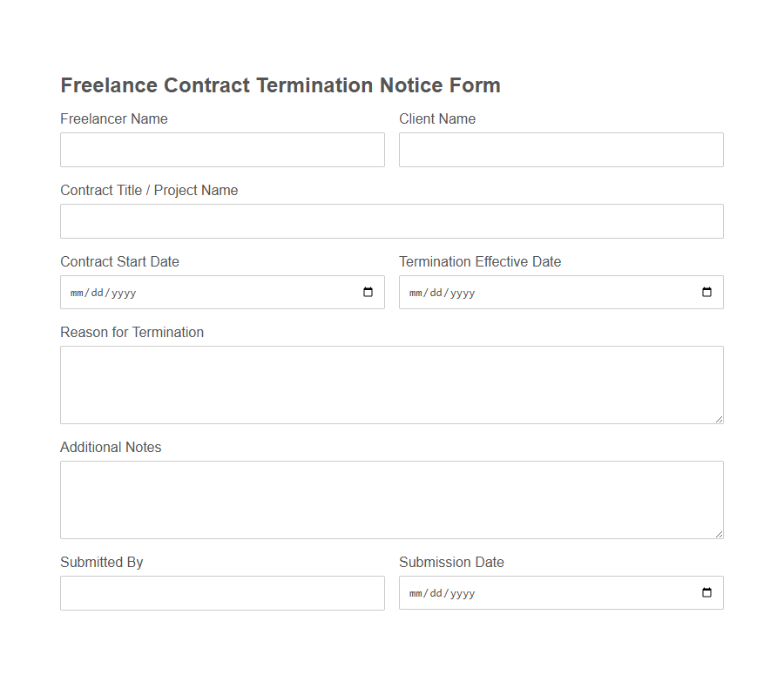Click the Freelancer Name label
The width and height of the screenshot is (784, 682).
click(113, 118)
